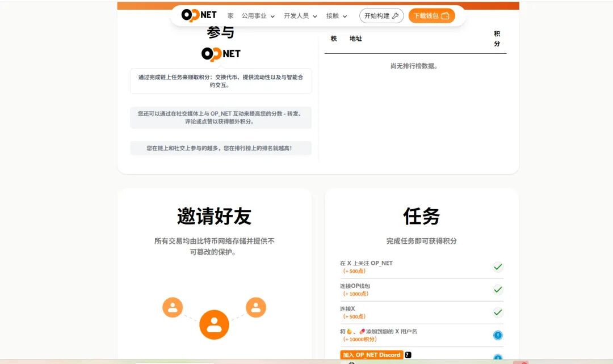Click the 您在链上和社交上参与的越多 note
The width and height of the screenshot is (613, 364).
click(221, 148)
